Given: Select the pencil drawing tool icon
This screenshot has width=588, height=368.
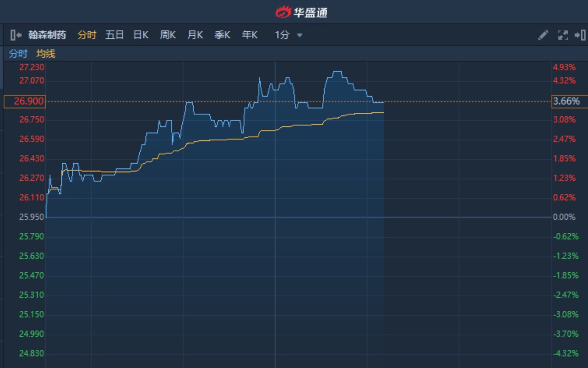Looking at the screenshot, I should (x=543, y=35).
